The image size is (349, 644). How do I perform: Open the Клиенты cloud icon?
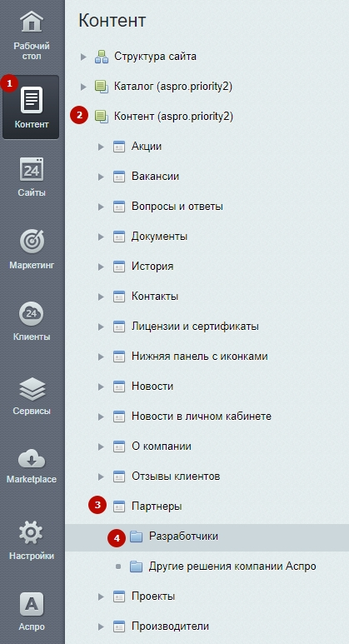tap(32, 314)
